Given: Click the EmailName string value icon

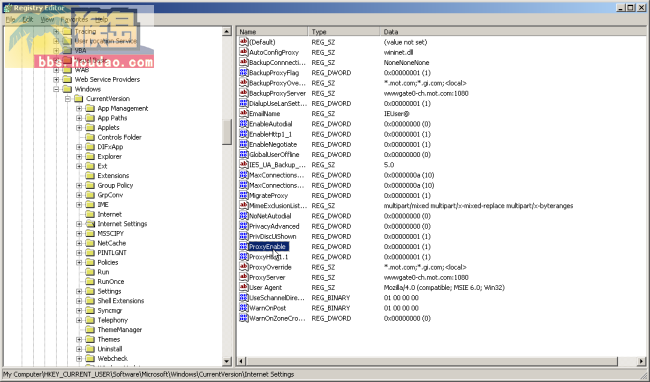Looking at the screenshot, I should pos(244,114).
